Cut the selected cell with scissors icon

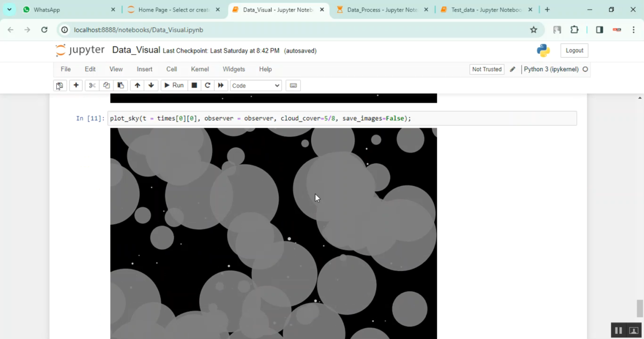(91, 85)
